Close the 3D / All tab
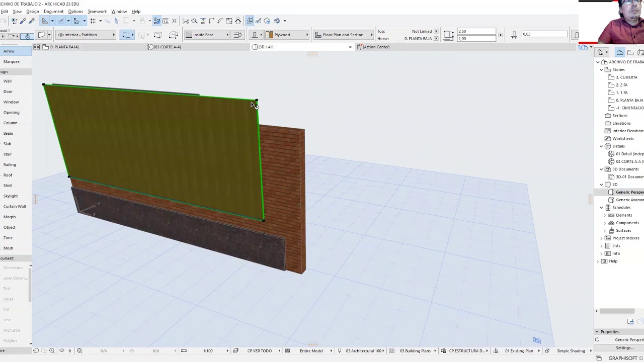 (350, 47)
